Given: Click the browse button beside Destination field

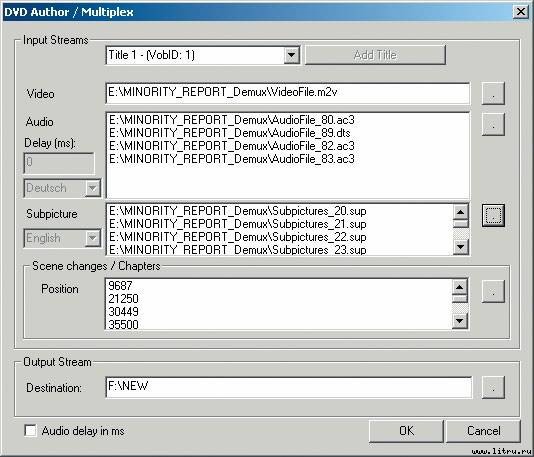Looking at the screenshot, I should (x=493, y=387).
